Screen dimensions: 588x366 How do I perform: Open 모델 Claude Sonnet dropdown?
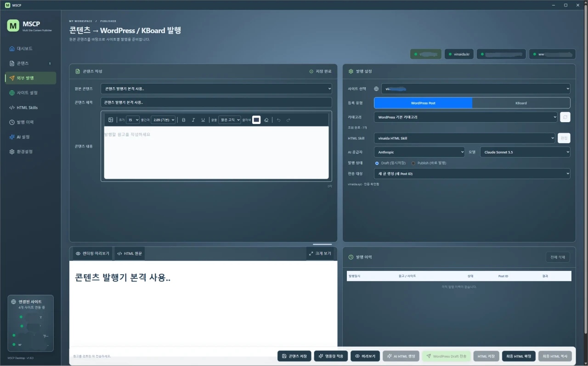point(525,152)
